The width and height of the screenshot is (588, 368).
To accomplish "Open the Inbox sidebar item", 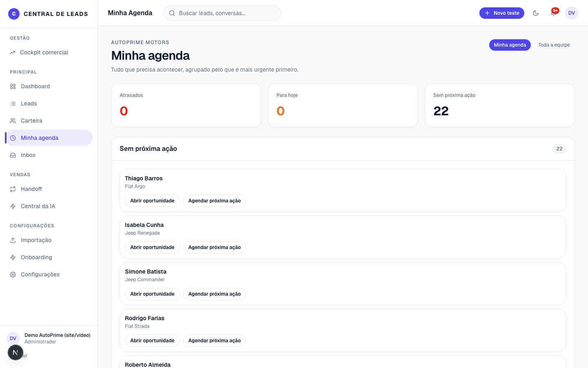I will tap(49, 155).
